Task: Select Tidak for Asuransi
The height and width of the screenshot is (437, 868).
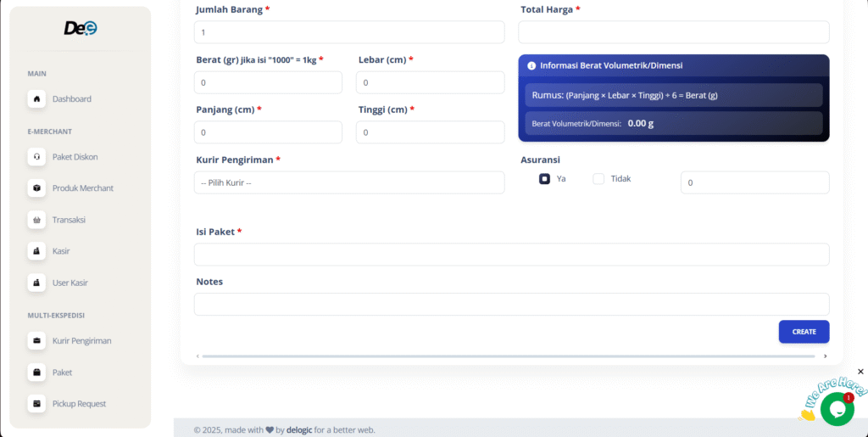Action: (x=598, y=179)
